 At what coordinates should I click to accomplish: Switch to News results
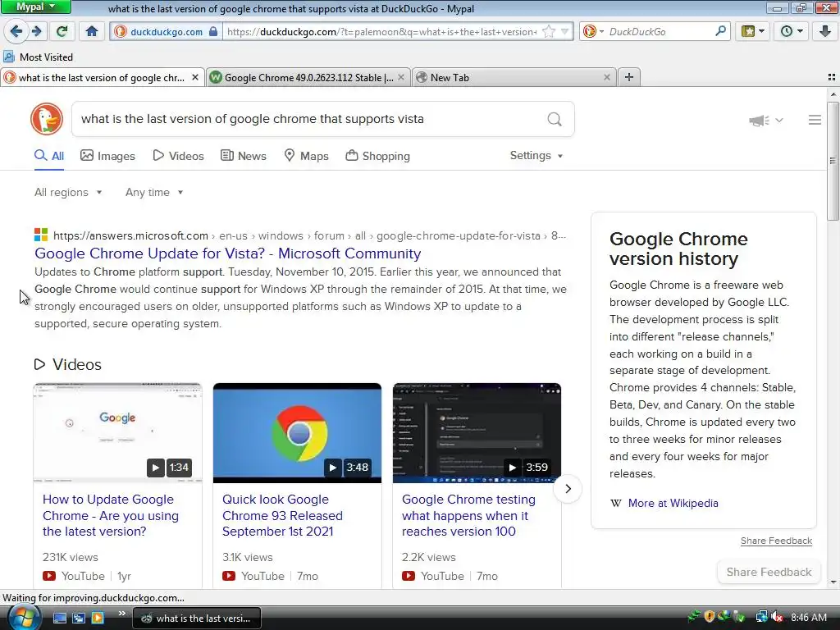(243, 156)
